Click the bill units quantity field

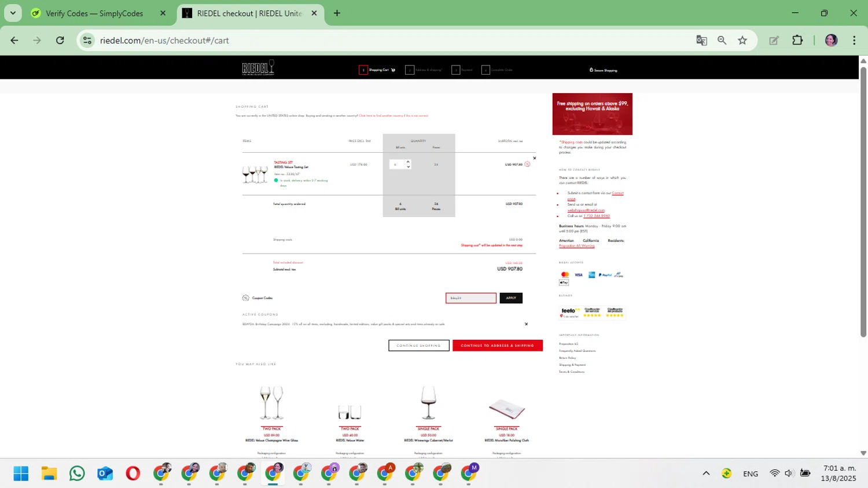pos(397,164)
